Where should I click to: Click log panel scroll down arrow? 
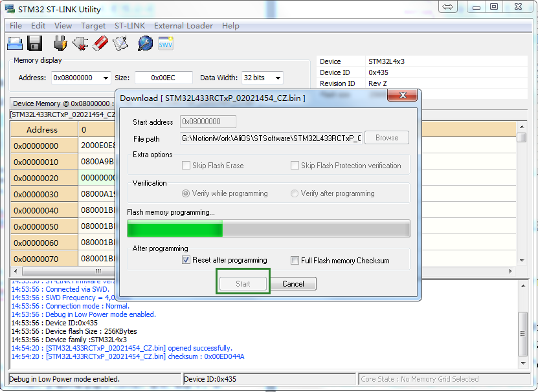pos(523,363)
